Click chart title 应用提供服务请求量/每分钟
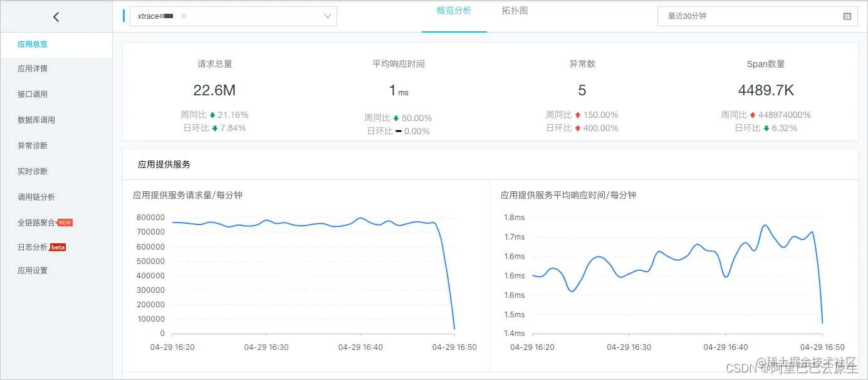Image resolution: width=868 pixels, height=380 pixels. coord(187,195)
